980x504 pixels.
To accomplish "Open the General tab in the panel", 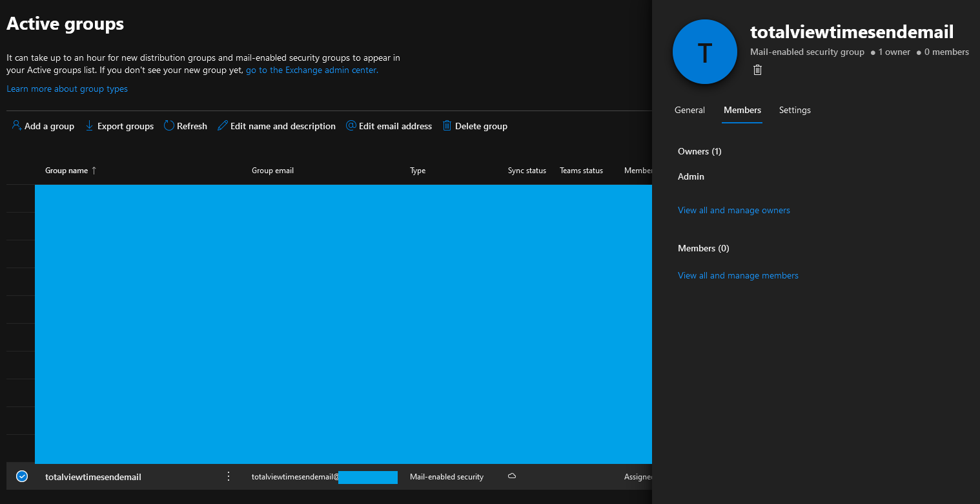I will point(689,110).
